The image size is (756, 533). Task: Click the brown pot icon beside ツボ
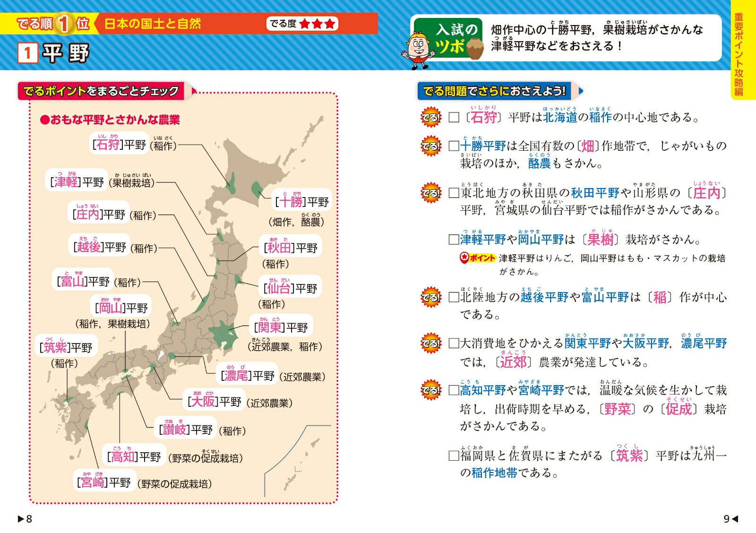474,49
